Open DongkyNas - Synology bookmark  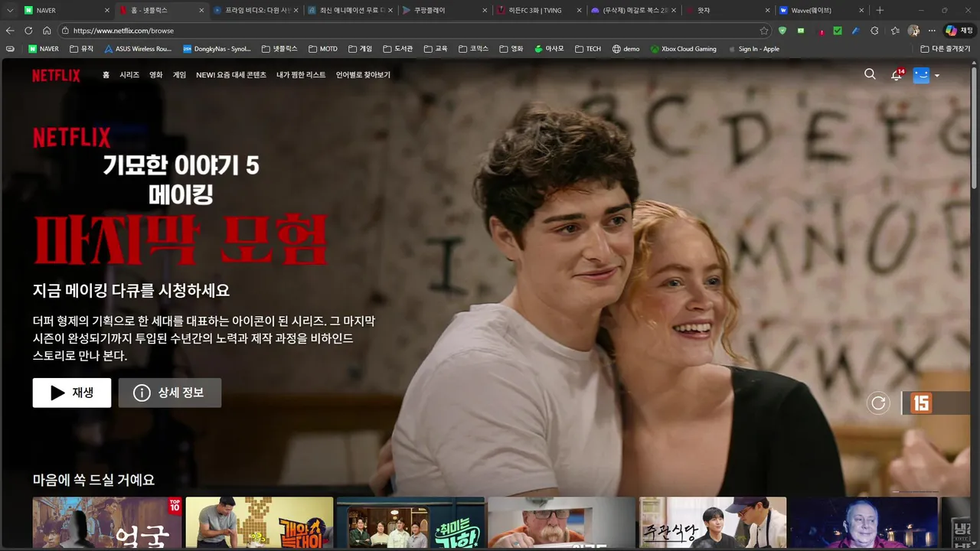click(217, 49)
